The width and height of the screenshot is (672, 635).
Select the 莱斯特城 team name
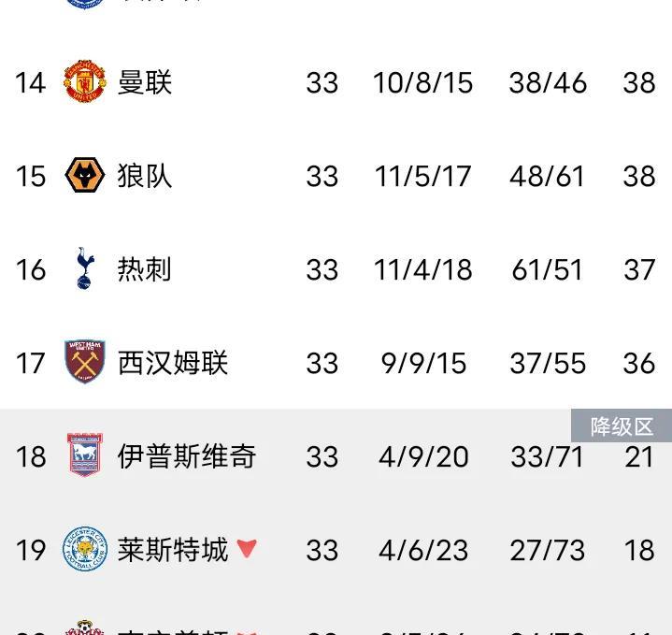(x=173, y=550)
